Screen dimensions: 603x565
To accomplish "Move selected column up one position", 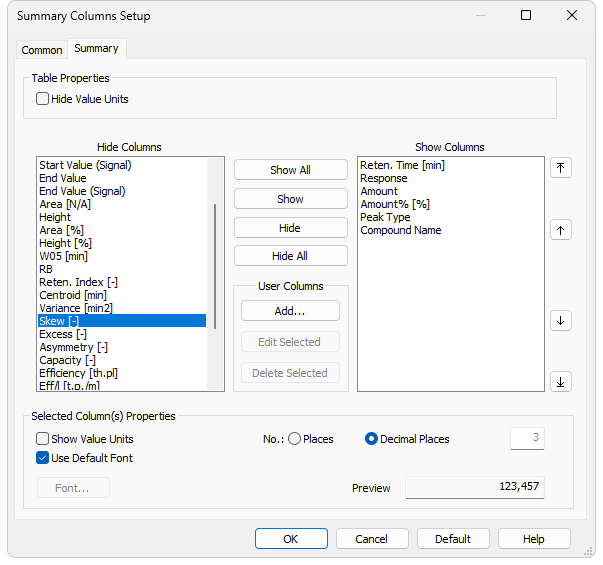I will [560, 230].
